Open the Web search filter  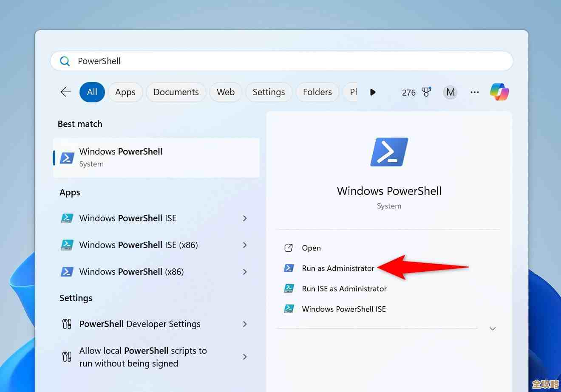click(x=226, y=92)
